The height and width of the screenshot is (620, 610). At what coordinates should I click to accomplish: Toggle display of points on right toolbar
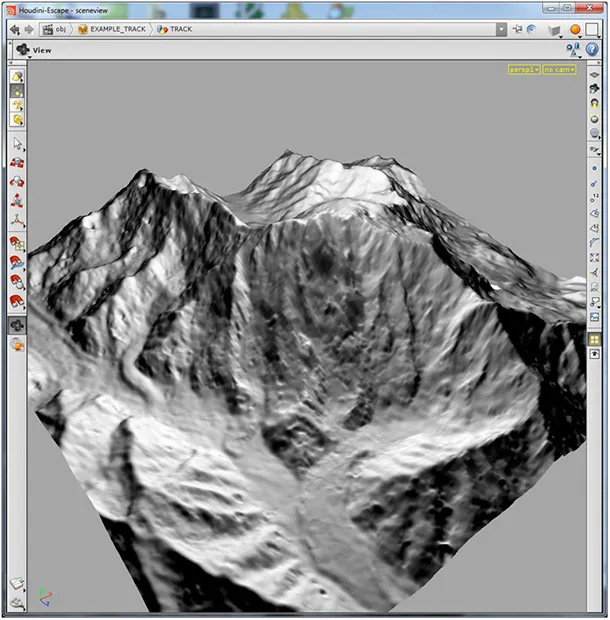[594, 168]
